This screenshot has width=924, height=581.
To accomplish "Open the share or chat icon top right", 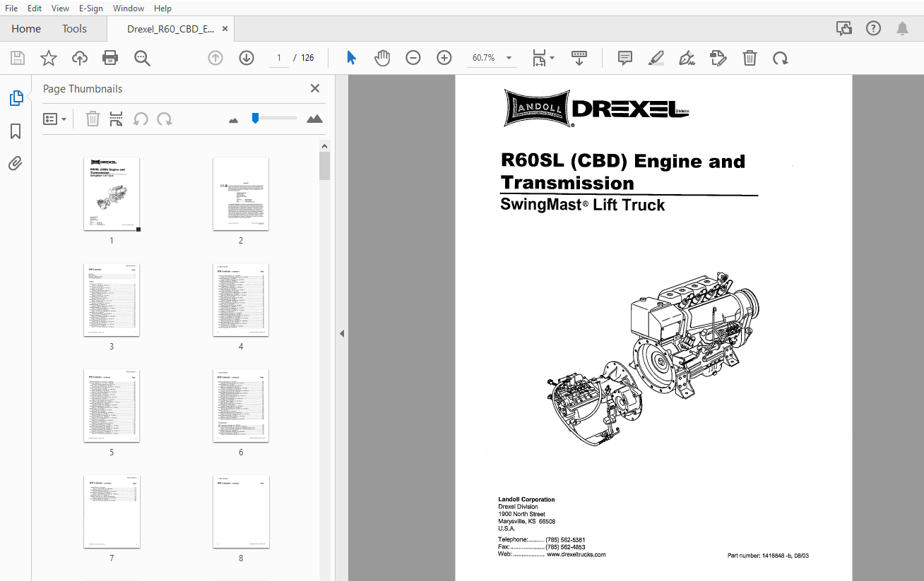I will tap(843, 29).
